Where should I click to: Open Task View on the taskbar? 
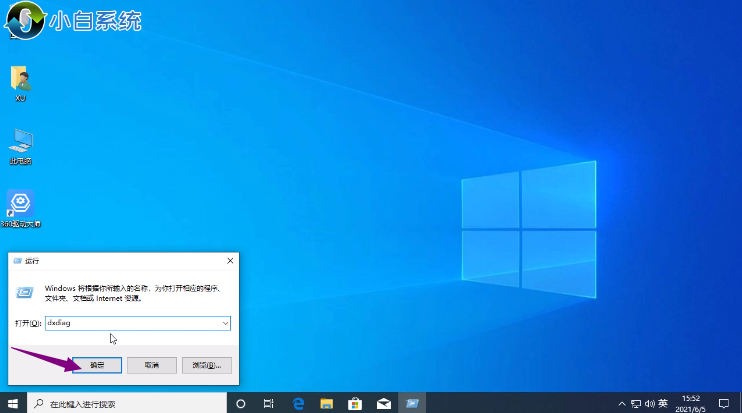[x=268, y=403]
